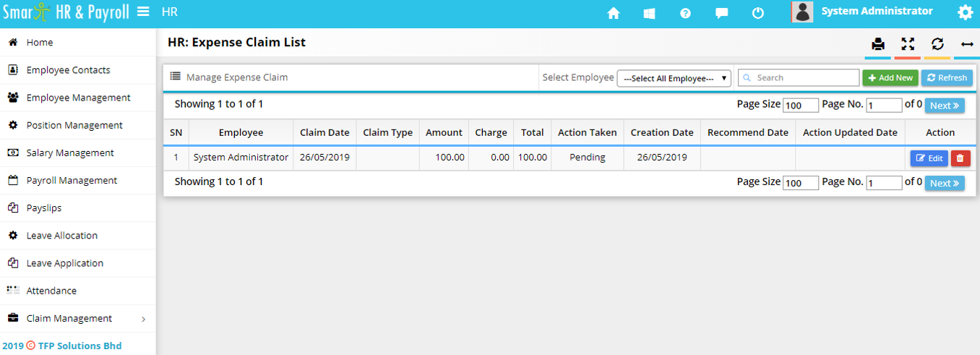Click the System Administrator name in header
980x355 pixels.
[877, 12]
